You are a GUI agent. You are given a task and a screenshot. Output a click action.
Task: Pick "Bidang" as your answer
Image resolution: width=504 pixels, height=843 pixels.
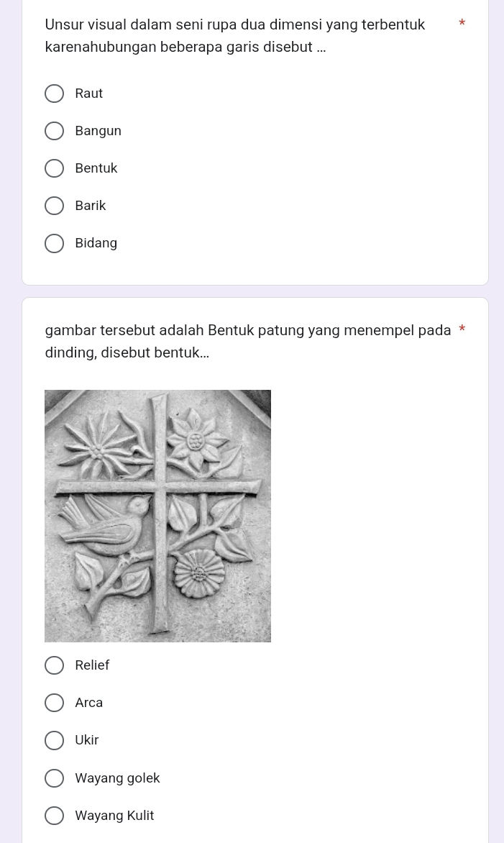click(x=54, y=243)
